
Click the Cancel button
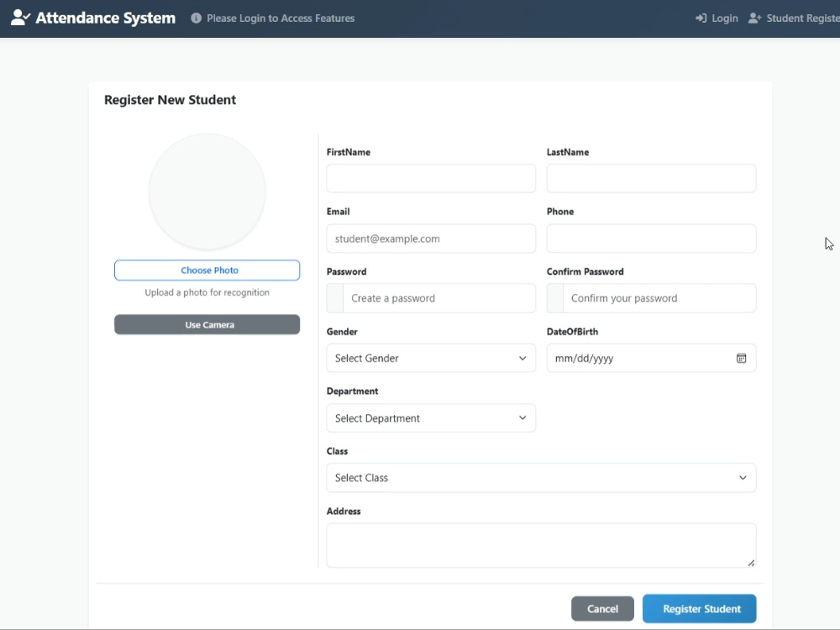(602, 608)
